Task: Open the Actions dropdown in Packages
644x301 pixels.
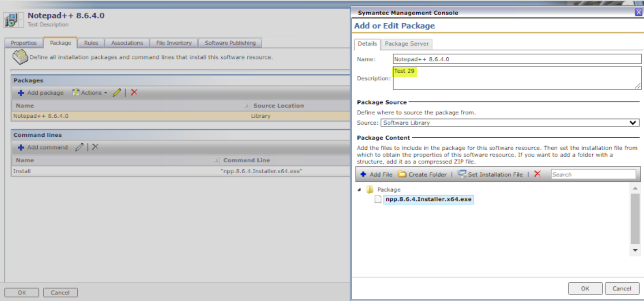Action: pyautogui.click(x=90, y=93)
